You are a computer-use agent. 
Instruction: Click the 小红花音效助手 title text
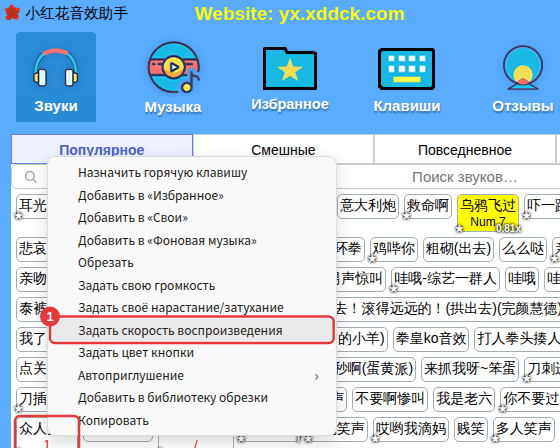click(76, 14)
